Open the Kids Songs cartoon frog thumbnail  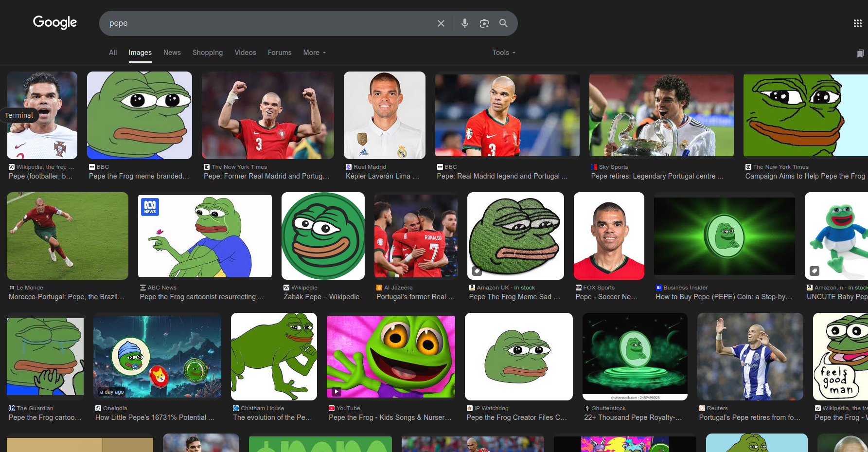point(391,357)
